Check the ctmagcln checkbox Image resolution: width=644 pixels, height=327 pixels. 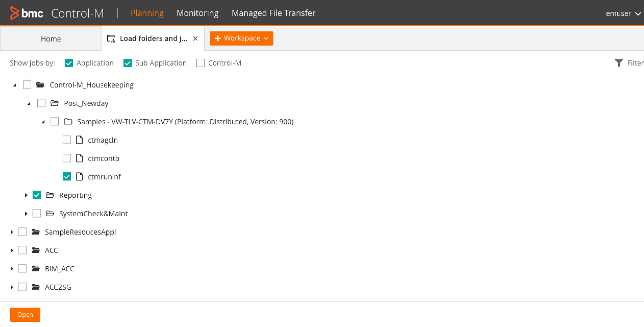pos(67,140)
